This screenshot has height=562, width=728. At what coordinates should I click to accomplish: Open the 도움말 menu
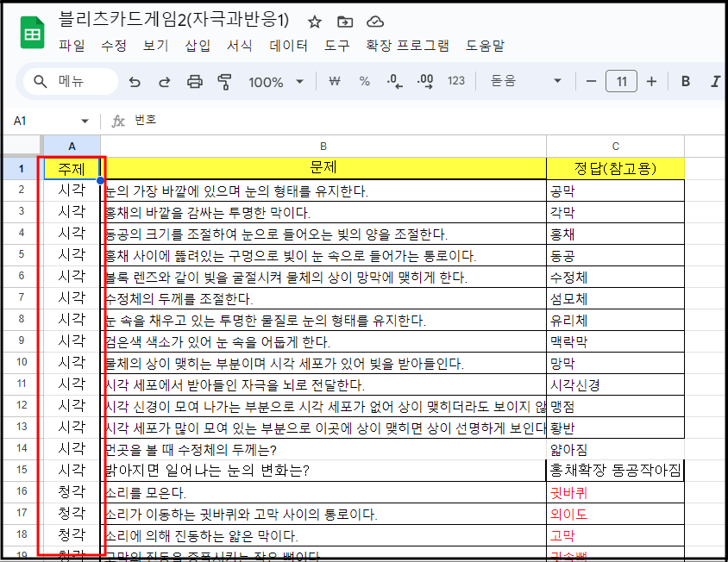click(x=485, y=46)
